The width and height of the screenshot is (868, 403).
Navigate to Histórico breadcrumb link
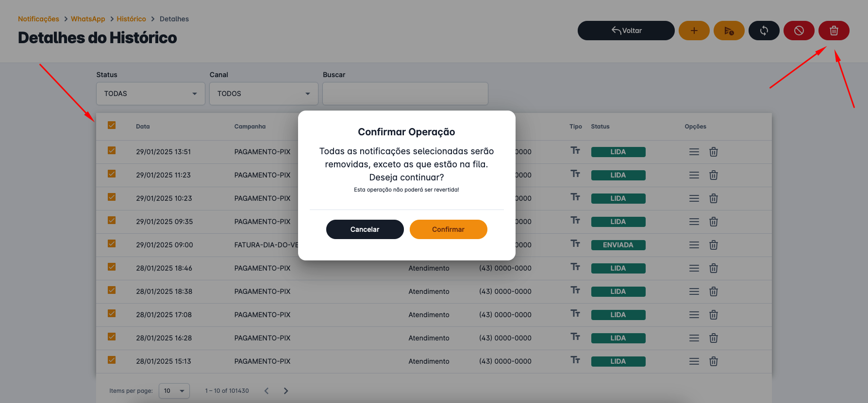coord(131,19)
